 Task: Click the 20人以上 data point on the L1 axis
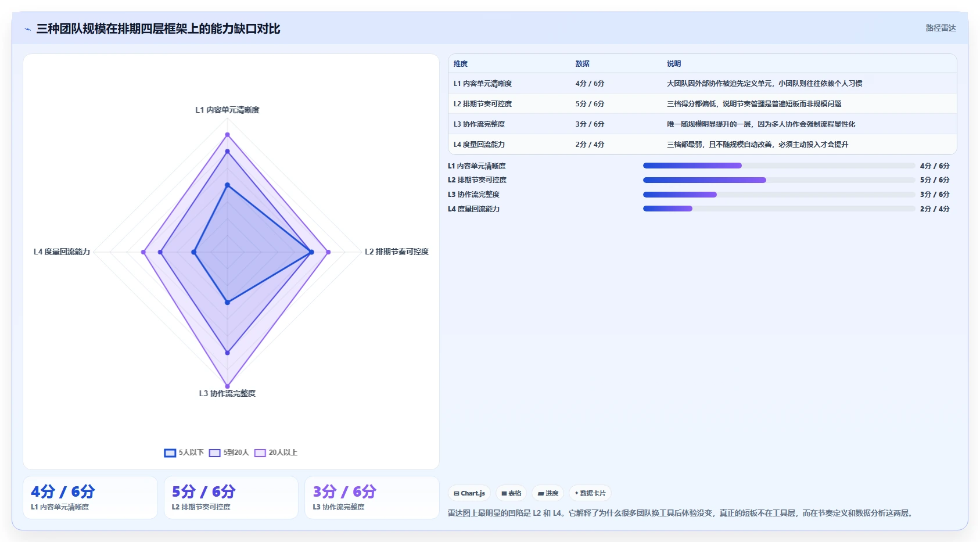pyautogui.click(x=227, y=135)
